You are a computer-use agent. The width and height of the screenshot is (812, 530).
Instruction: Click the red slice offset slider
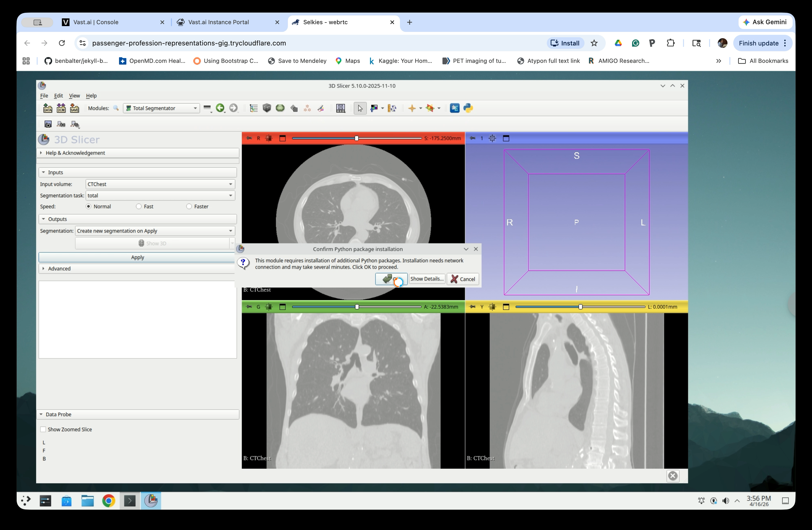[356, 138]
